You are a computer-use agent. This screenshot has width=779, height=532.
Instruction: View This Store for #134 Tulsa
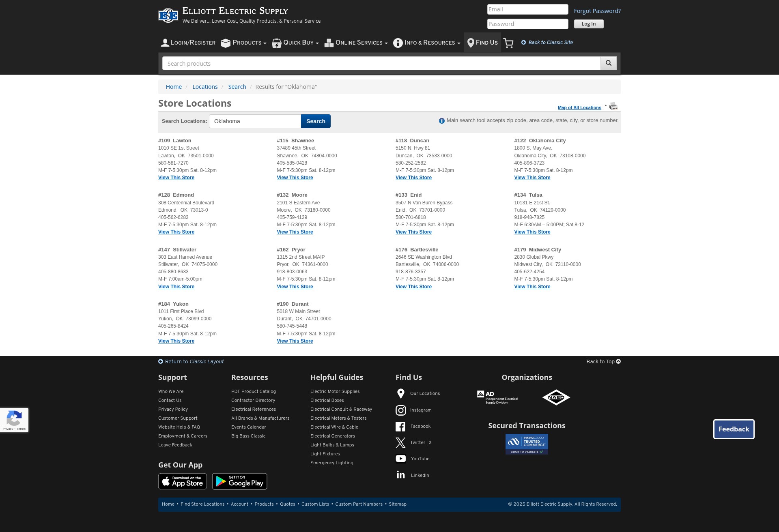pos(532,232)
